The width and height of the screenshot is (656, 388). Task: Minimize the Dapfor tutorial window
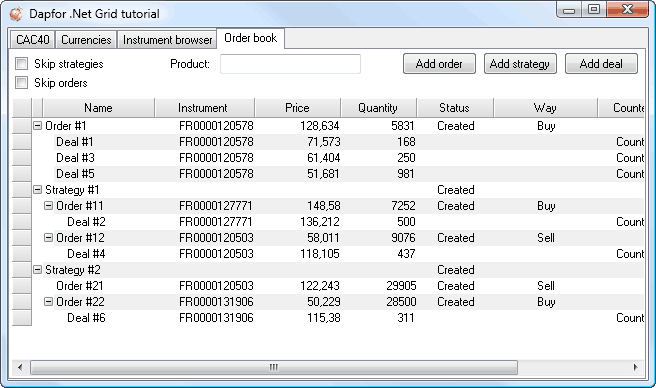[x=569, y=9]
